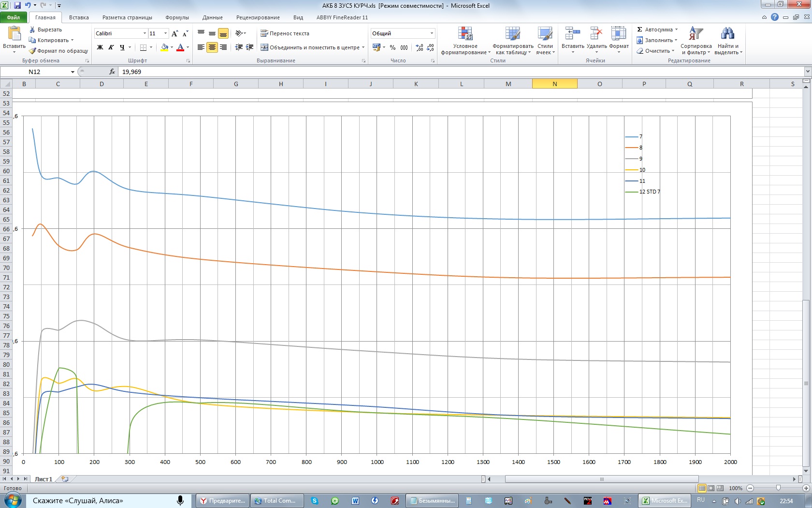This screenshot has width=812, height=508.
Task: Align cell text to the right
Action: click(x=223, y=47)
